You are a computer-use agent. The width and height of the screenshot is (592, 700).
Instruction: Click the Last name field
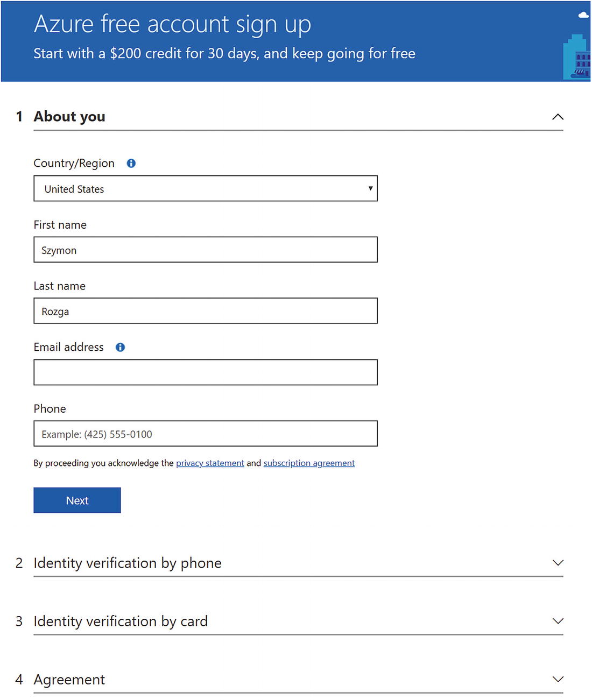click(x=206, y=311)
